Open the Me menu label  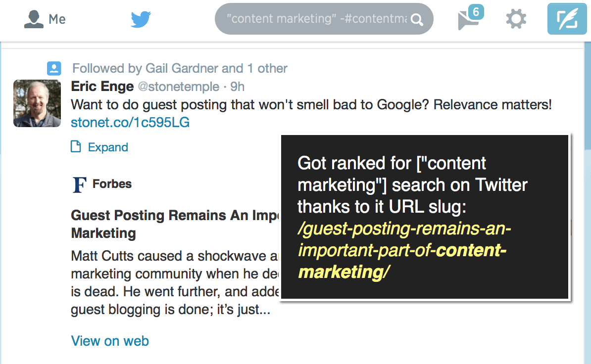coord(57,19)
